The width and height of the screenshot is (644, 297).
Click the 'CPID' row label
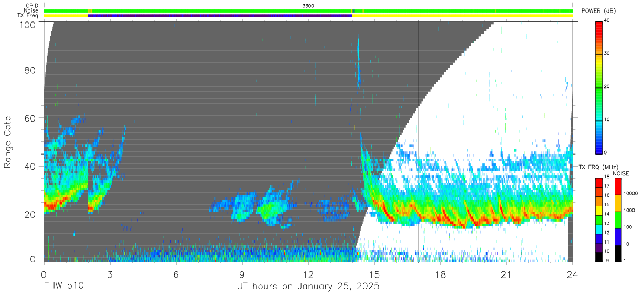click(31, 6)
